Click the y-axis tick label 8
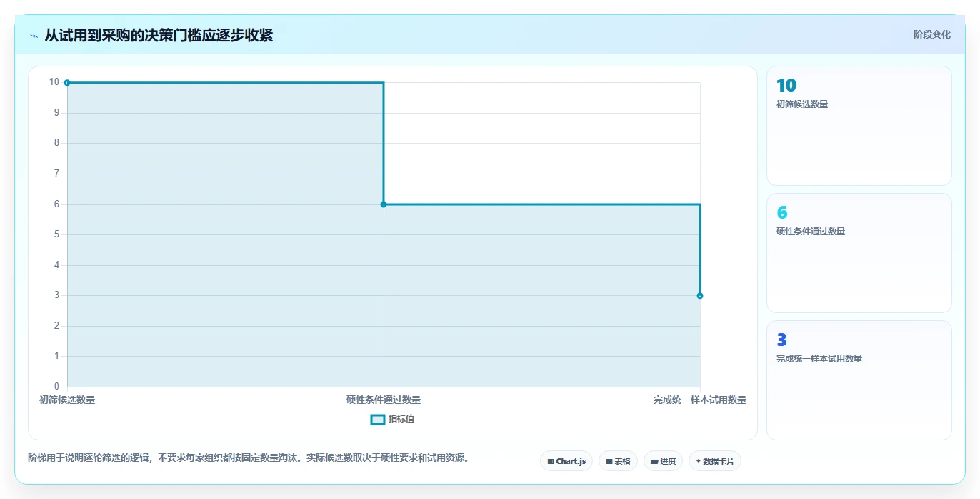Viewport: 980px width, 499px height. (x=56, y=143)
